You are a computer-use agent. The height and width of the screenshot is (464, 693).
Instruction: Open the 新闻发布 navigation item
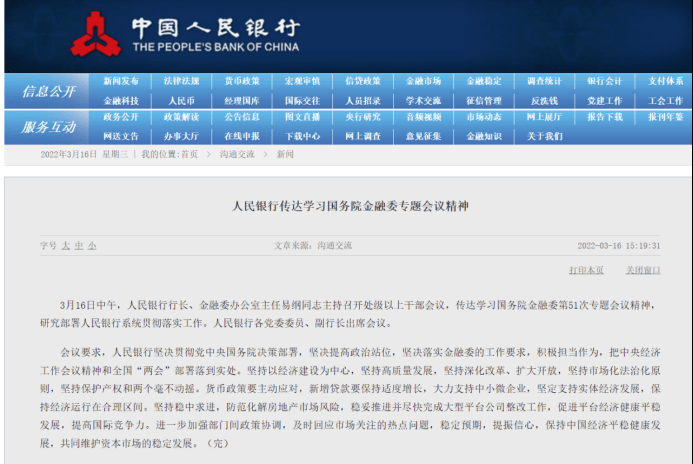pos(121,81)
